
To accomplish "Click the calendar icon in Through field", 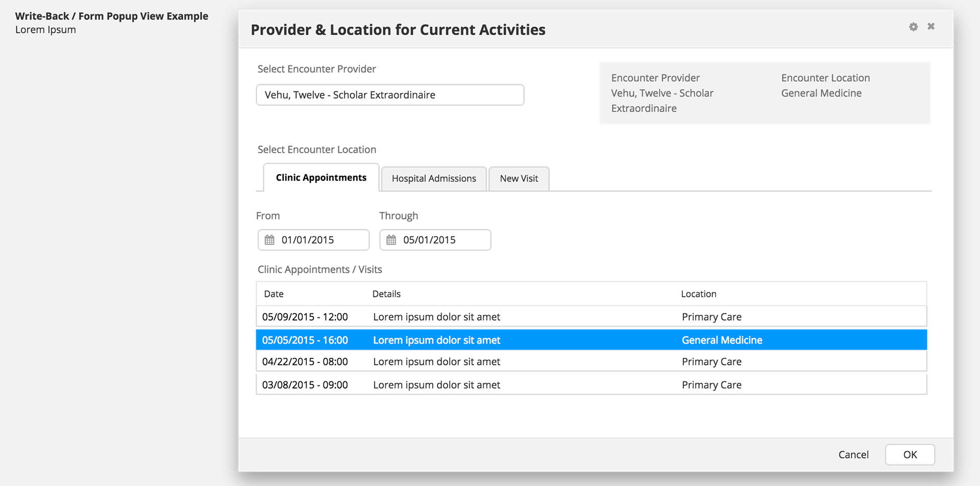I will pos(391,240).
